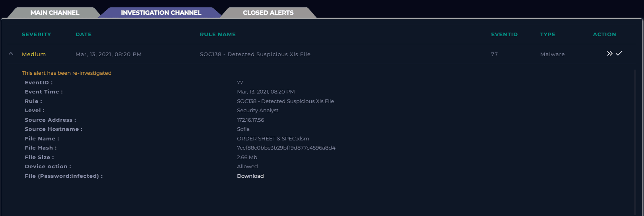644x216 pixels.
Task: Download the password-protected malware file
Action: (250, 176)
